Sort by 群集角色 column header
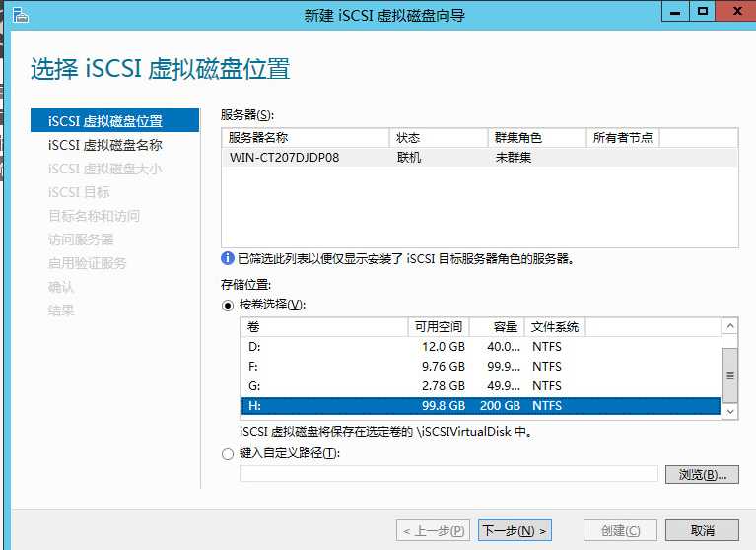This screenshot has height=550, width=756. (x=537, y=138)
